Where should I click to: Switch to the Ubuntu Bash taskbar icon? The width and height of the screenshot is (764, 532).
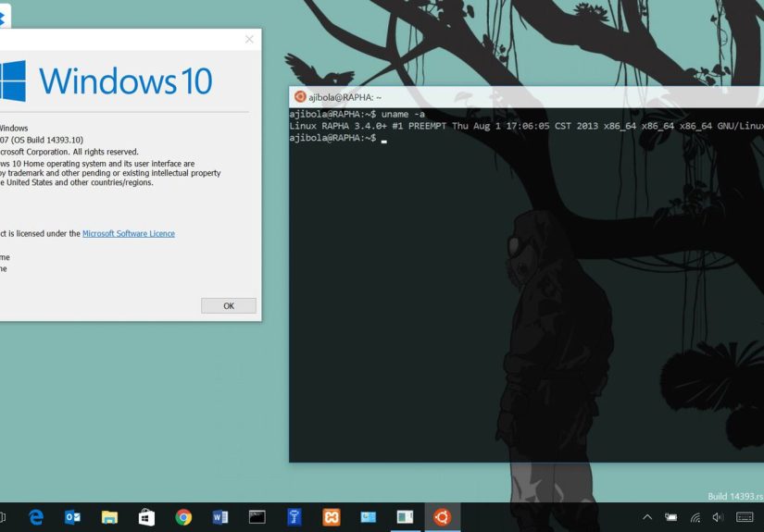click(x=443, y=517)
